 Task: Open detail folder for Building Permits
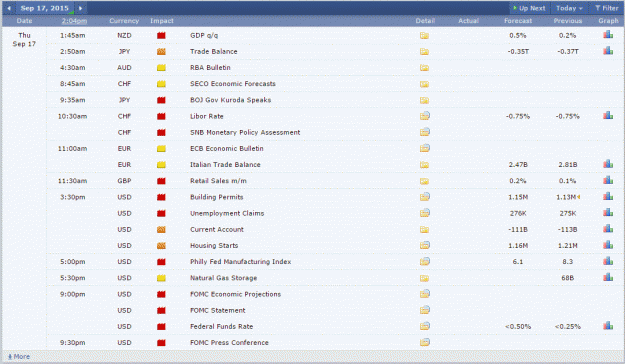[x=425, y=197]
